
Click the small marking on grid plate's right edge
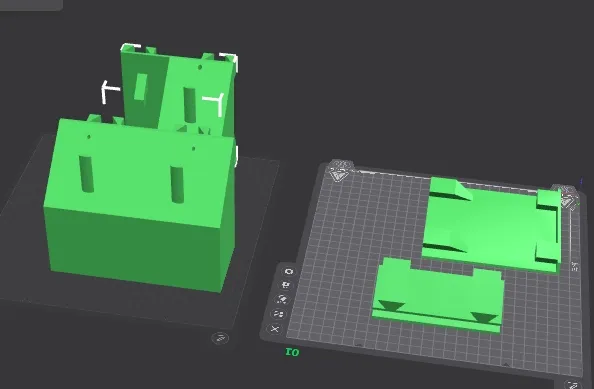575,267
